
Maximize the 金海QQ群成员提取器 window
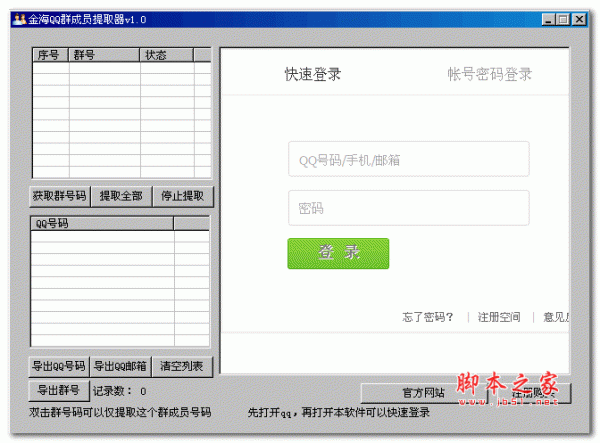(x=563, y=20)
